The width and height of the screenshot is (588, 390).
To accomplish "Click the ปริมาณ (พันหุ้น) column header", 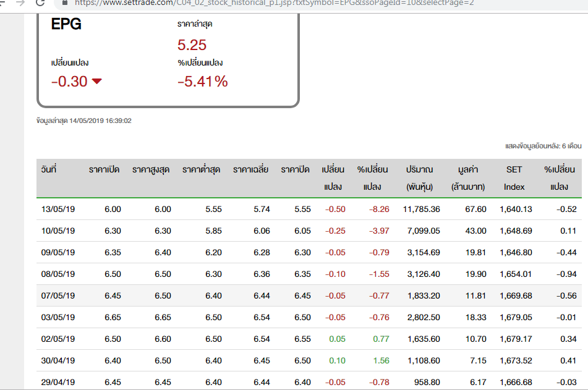I will [x=420, y=178].
